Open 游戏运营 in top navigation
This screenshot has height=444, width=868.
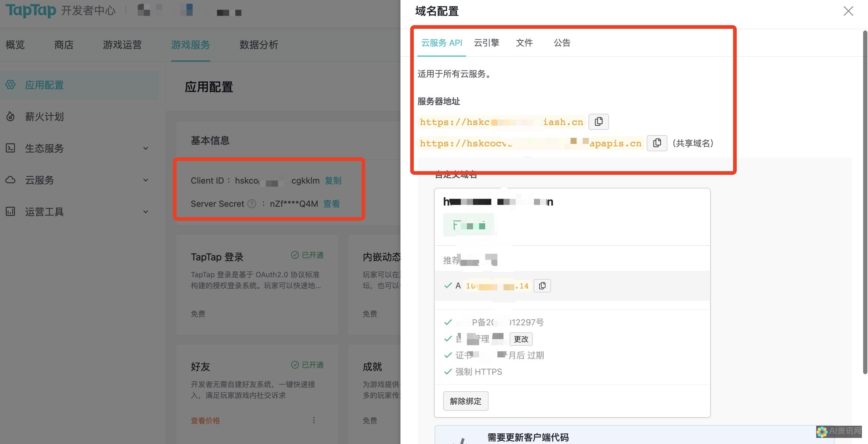(x=122, y=45)
